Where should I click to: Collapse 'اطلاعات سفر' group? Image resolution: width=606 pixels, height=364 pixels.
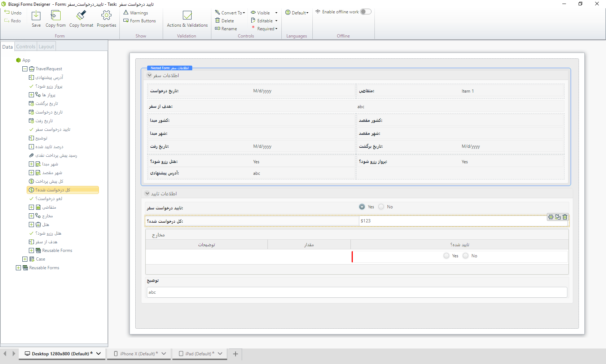[x=149, y=75]
